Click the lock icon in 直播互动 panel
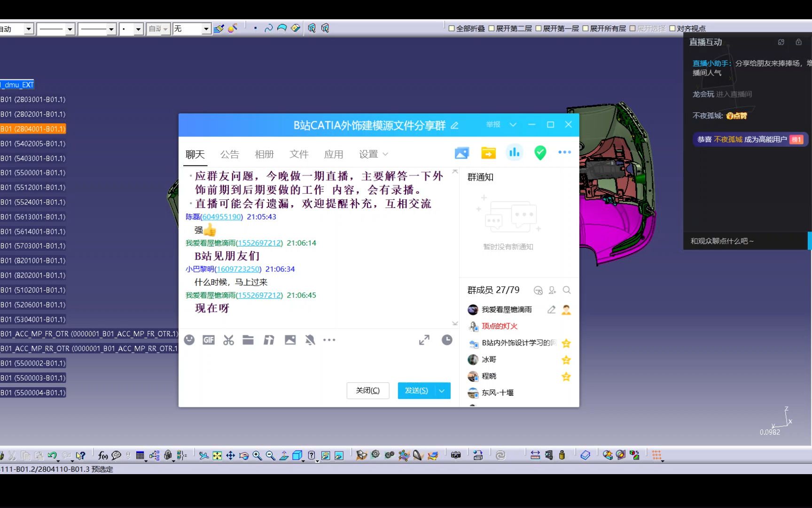The height and width of the screenshot is (508, 812). tap(798, 42)
